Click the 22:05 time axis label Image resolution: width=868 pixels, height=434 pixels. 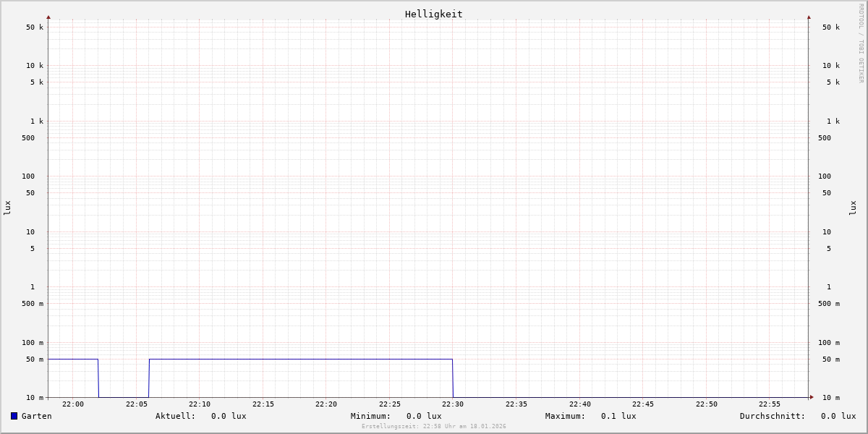(137, 404)
